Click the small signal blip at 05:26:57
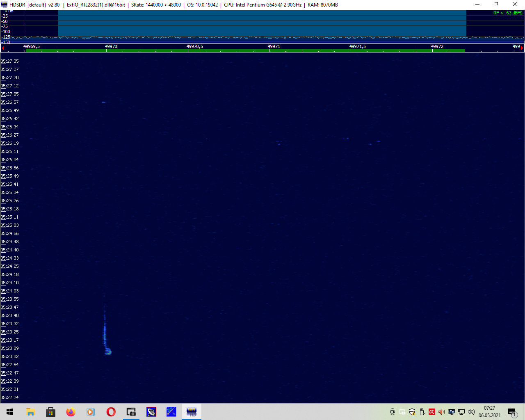 (x=103, y=102)
